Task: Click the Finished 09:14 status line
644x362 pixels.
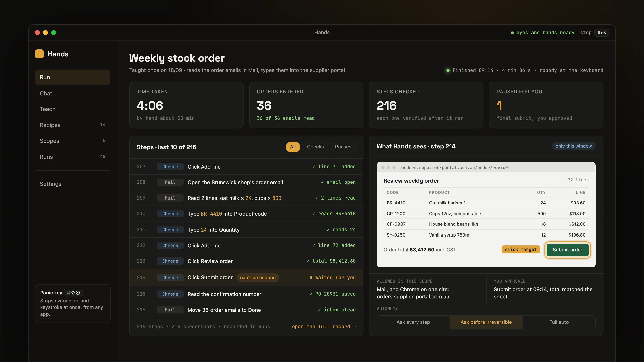Action: [x=524, y=70]
